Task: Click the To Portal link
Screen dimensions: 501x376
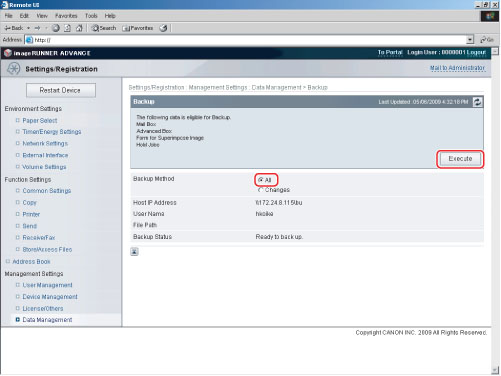Action: coord(390,52)
